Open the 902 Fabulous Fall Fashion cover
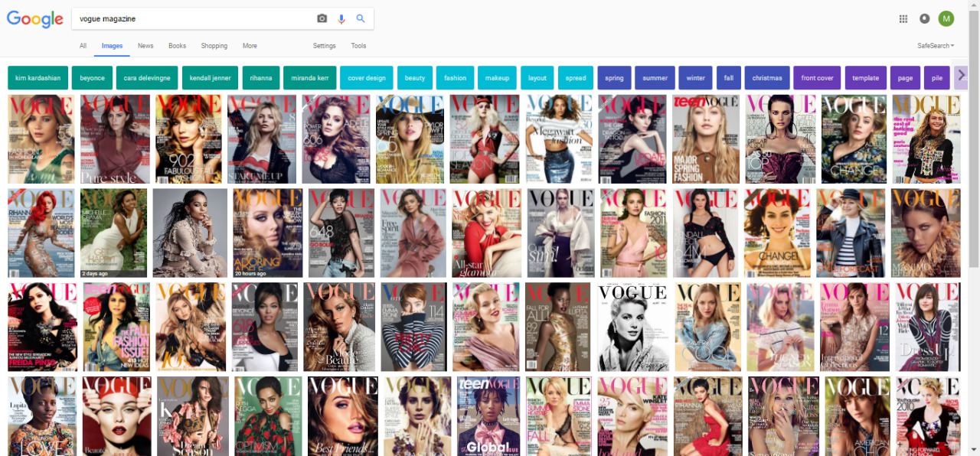The height and width of the screenshot is (456, 980). tap(189, 139)
